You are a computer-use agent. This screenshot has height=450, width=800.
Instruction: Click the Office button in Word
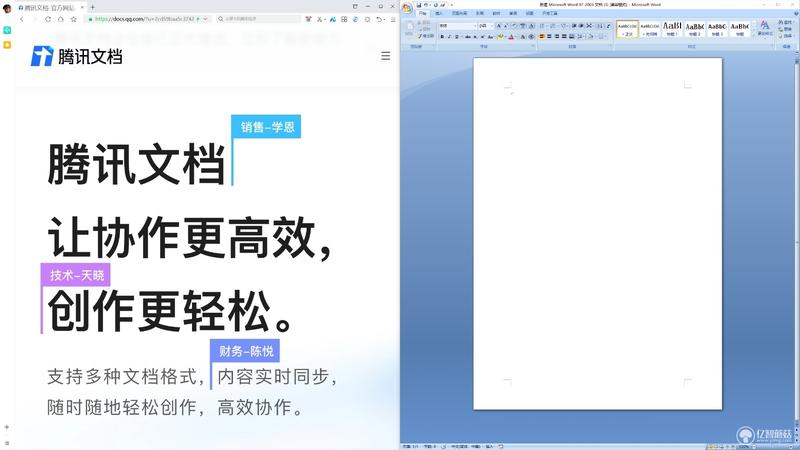(407, 8)
